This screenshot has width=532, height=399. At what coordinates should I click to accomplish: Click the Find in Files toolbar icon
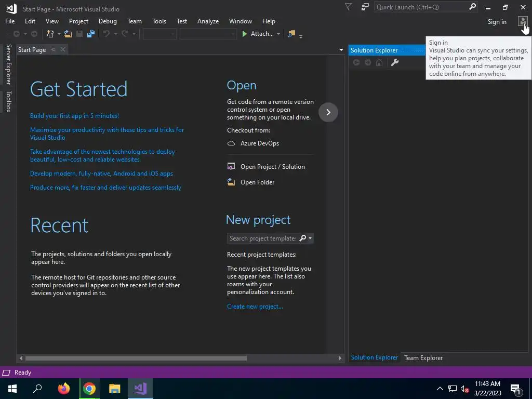tap(291, 34)
